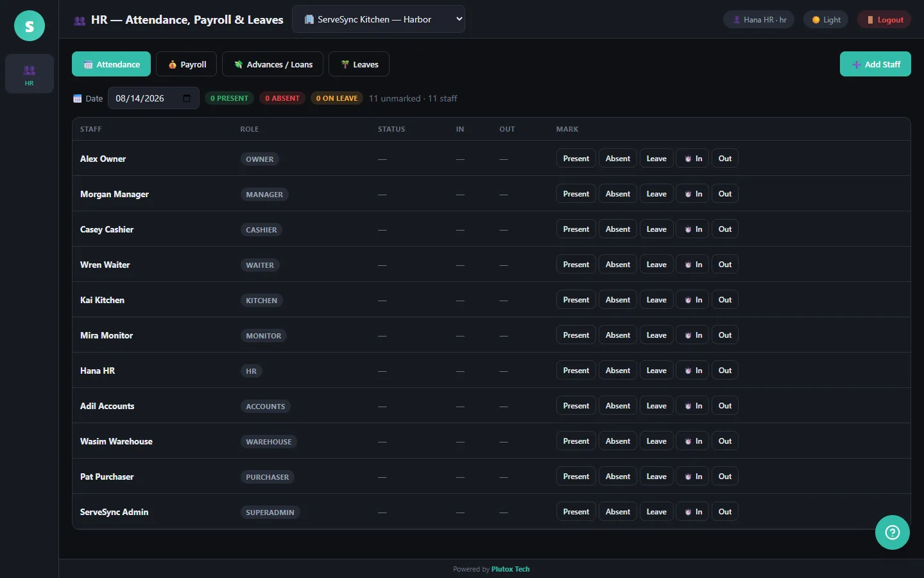Follow the Plutox Tech footer link

[x=510, y=569]
